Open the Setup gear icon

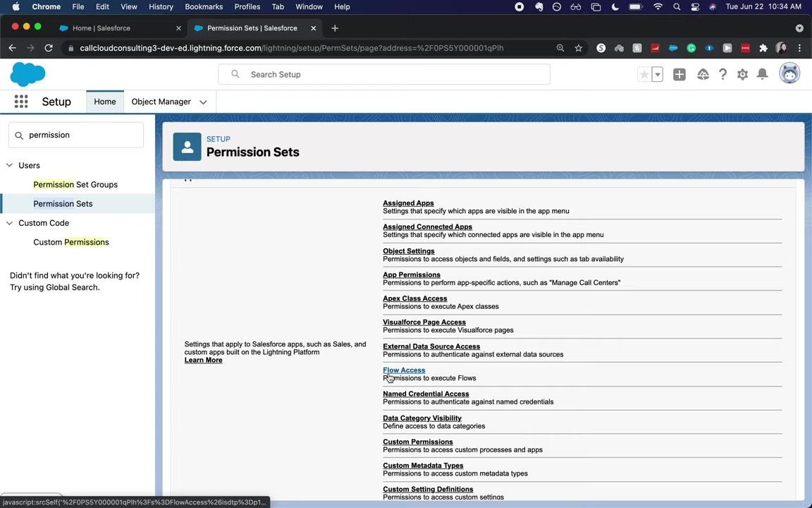(743, 74)
